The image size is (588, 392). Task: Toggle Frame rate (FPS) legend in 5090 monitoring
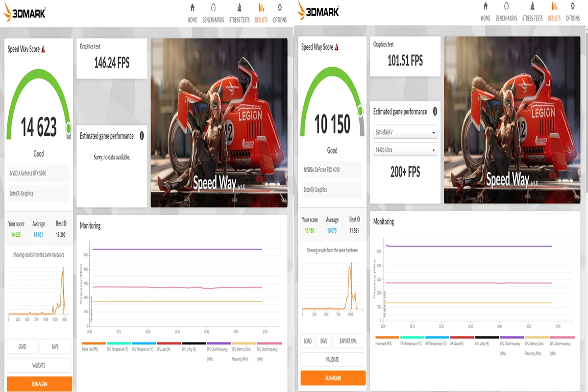click(94, 347)
